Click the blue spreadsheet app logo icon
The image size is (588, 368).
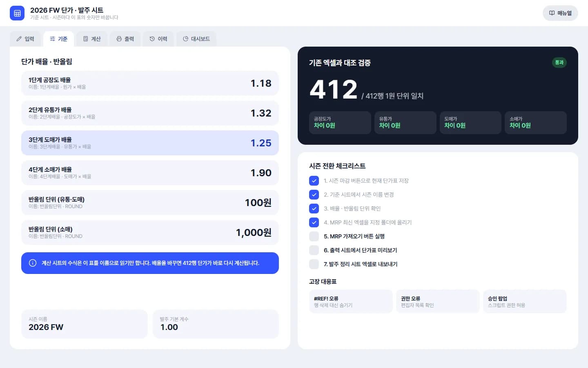pos(17,13)
